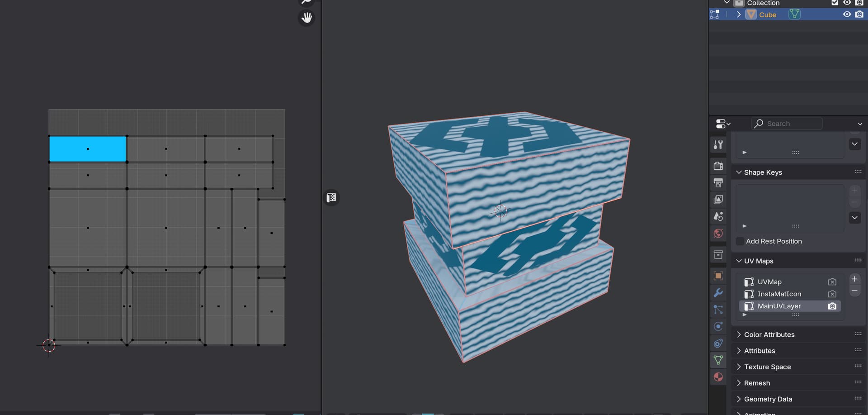The height and width of the screenshot is (415, 868).
Task: Switch to the Material properties tab
Action: (718, 377)
